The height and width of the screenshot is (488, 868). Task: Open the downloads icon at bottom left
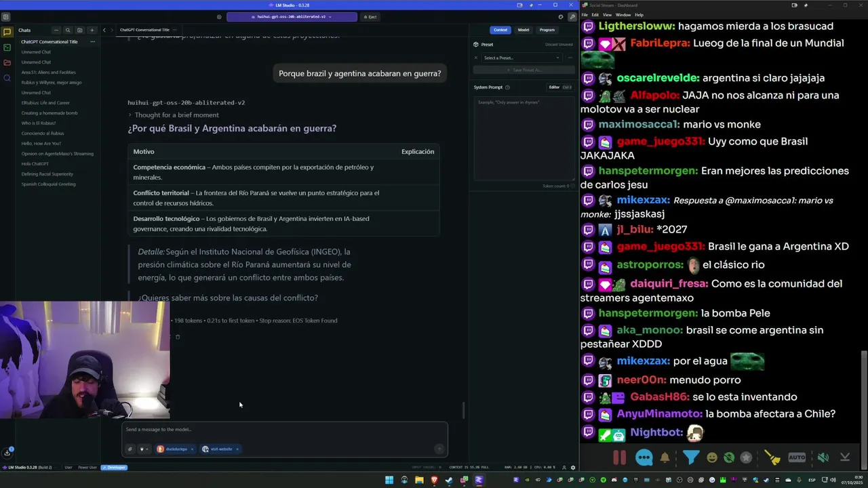pyautogui.click(x=7, y=452)
